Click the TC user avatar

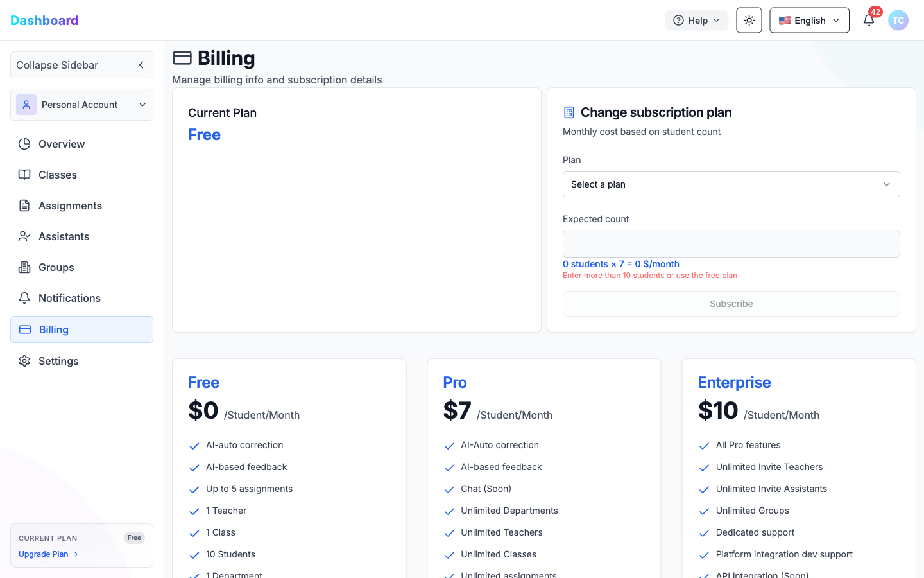click(x=898, y=21)
